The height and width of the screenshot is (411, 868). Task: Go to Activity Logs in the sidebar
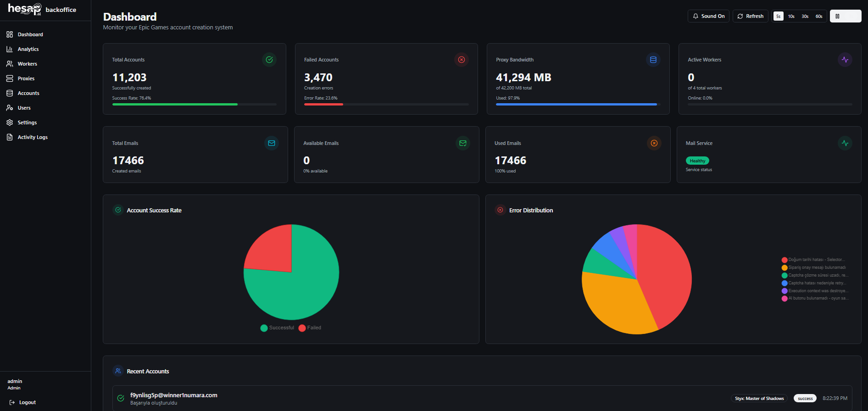point(32,137)
